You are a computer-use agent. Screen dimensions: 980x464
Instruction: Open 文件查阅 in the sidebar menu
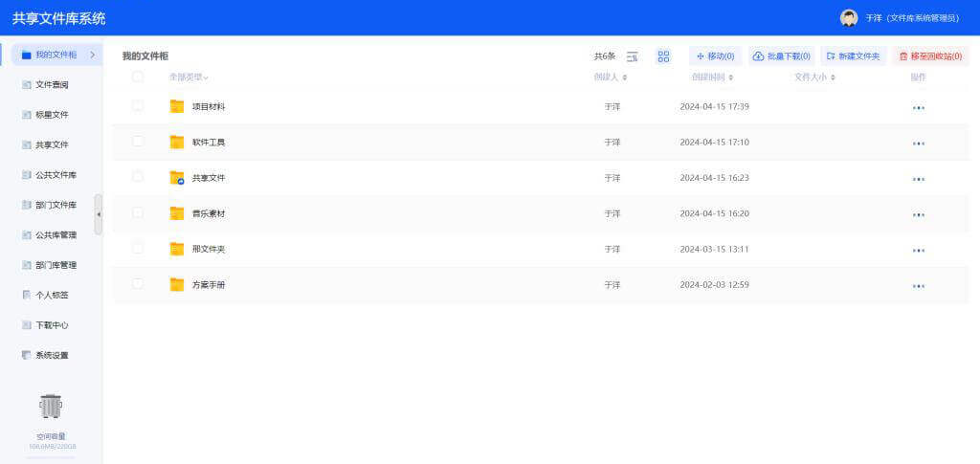[x=52, y=85]
